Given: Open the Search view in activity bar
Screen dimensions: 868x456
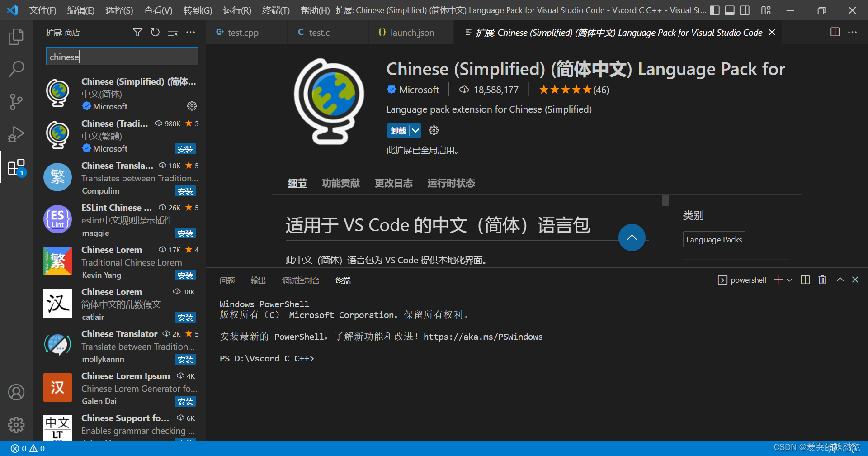Looking at the screenshot, I should click(x=16, y=69).
